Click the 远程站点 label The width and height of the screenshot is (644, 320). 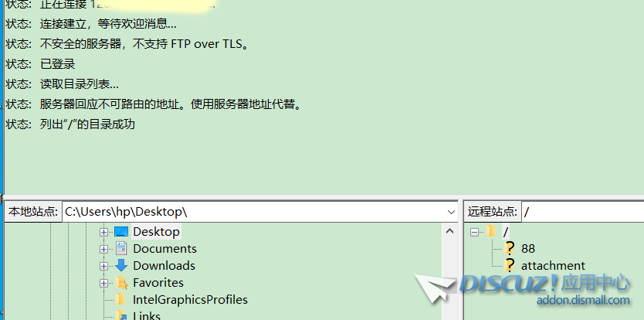pyautogui.click(x=492, y=212)
